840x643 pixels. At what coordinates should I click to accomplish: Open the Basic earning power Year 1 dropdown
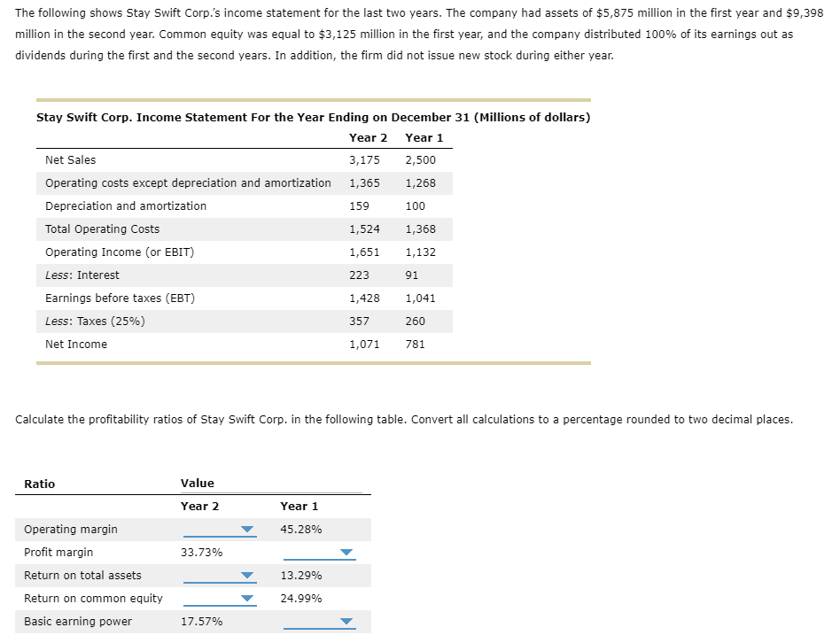click(346, 621)
